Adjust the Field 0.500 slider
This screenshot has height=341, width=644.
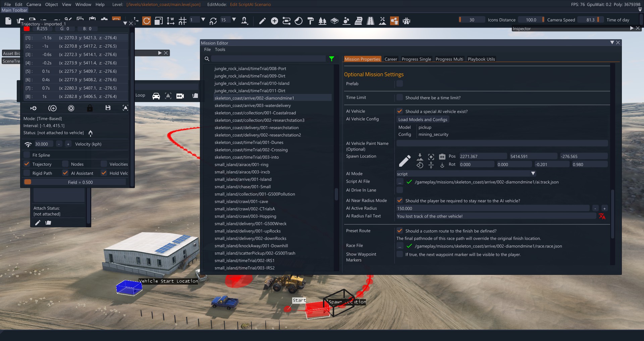pyautogui.click(x=75, y=182)
